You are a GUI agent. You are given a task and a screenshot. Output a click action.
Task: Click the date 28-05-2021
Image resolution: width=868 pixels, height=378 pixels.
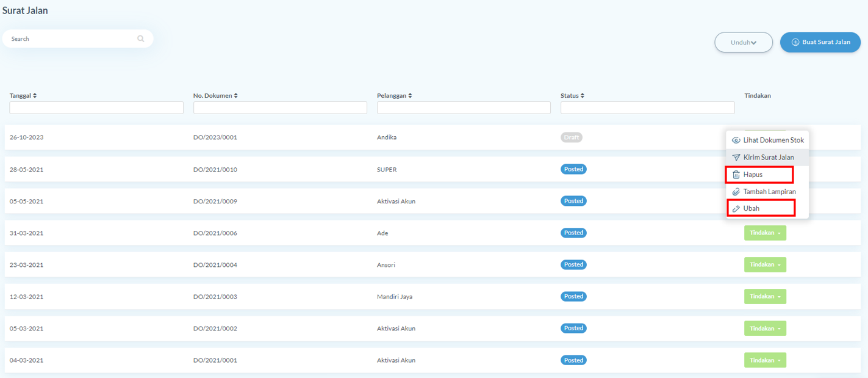(x=26, y=169)
